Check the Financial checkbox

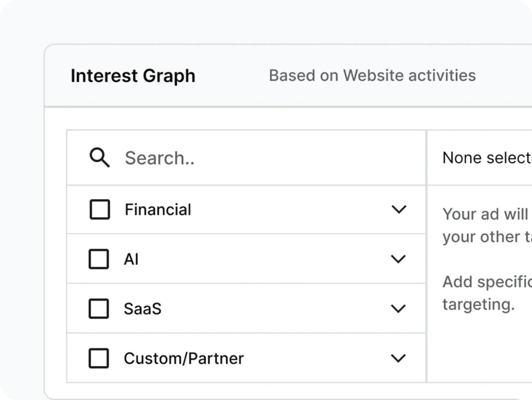click(100, 210)
